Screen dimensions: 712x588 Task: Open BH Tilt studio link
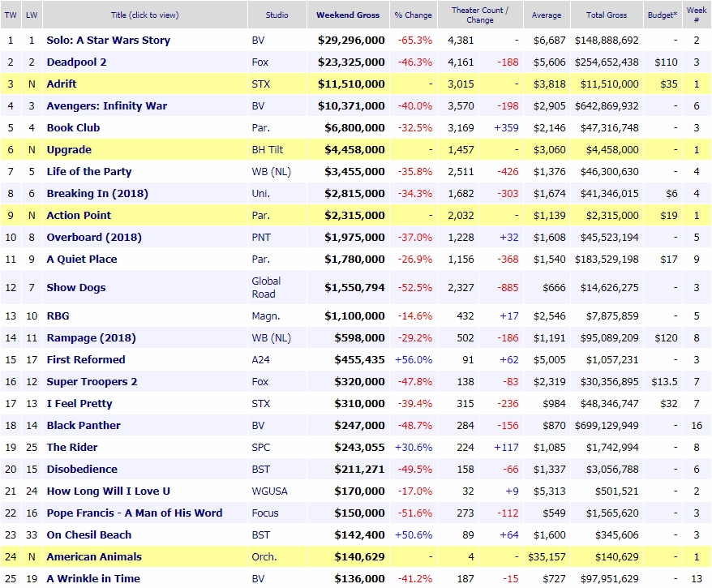point(267,149)
